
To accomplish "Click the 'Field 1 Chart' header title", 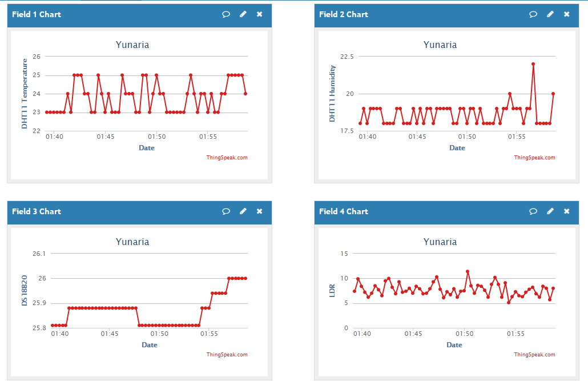I will tap(37, 14).
